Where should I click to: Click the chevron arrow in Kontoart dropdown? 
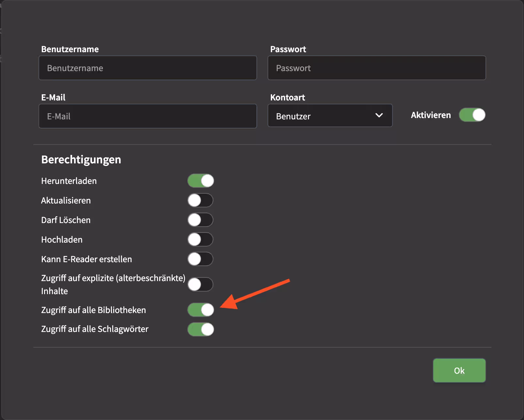point(379,115)
